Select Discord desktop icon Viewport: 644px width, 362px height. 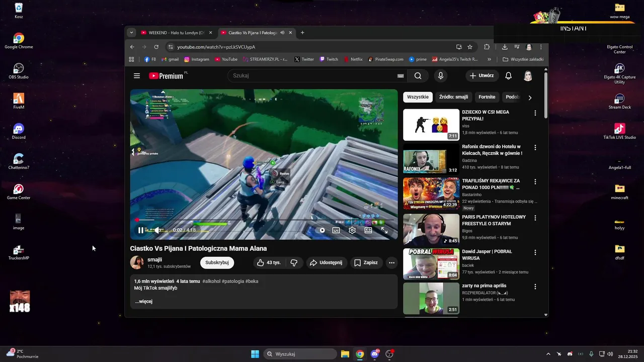pyautogui.click(x=19, y=131)
